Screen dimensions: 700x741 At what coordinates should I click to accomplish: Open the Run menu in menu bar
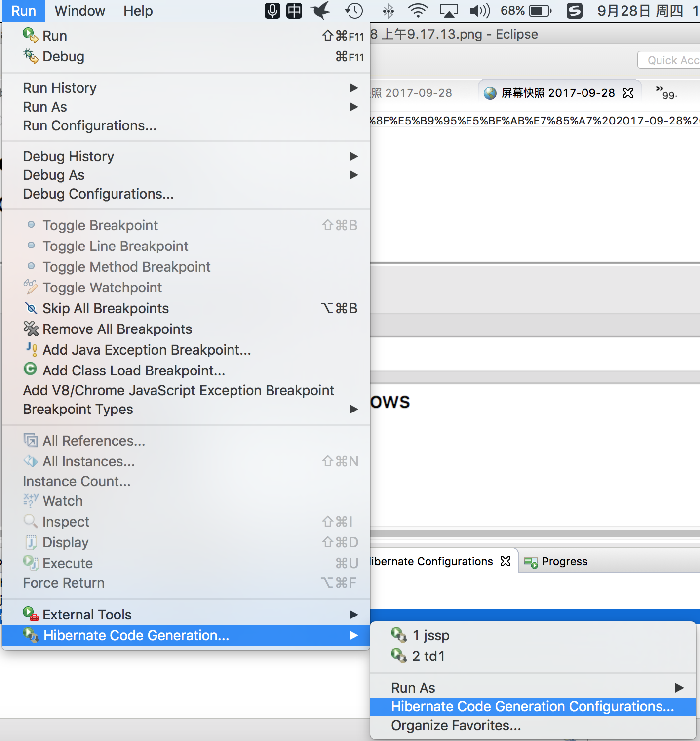pyautogui.click(x=24, y=11)
